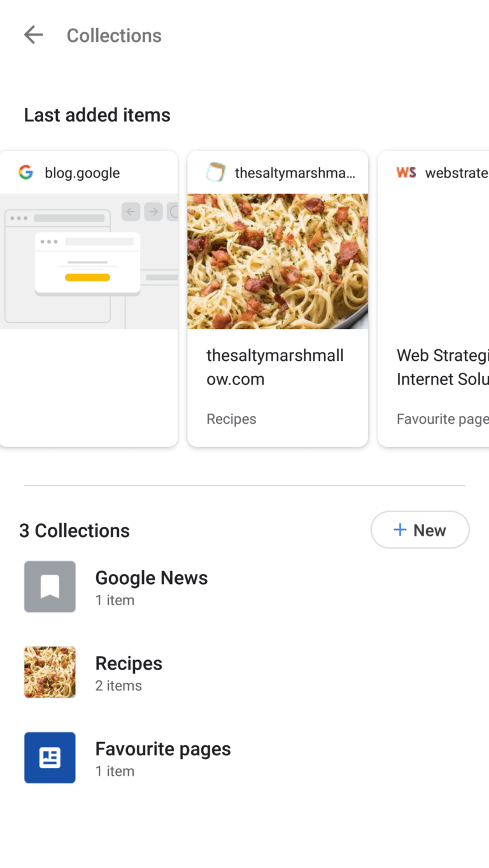Click the bookmark icon on Google News collection
This screenshot has height=868, width=489.
[x=49, y=586]
